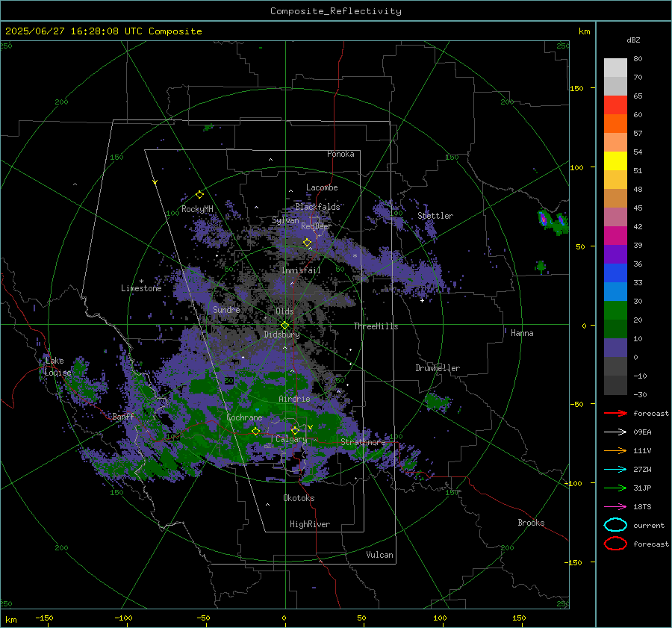Click the RedDeer label
The width and height of the screenshot is (672, 628).
click(x=317, y=226)
